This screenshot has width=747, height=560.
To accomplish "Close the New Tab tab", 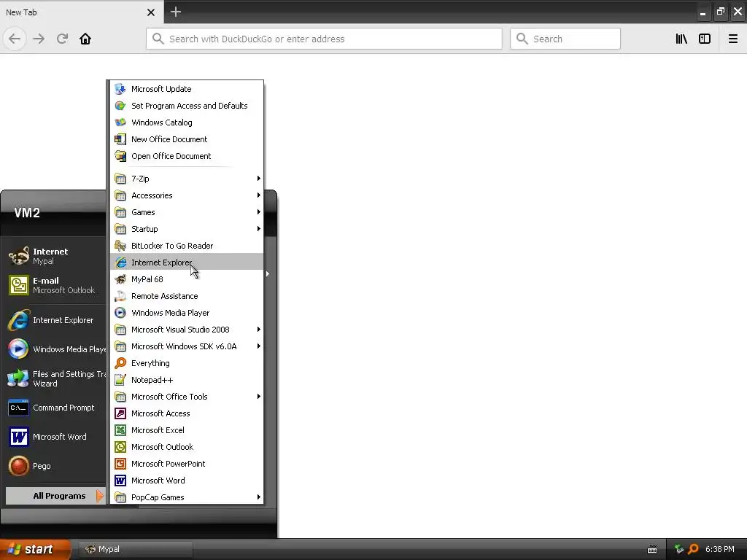I will click(x=150, y=12).
